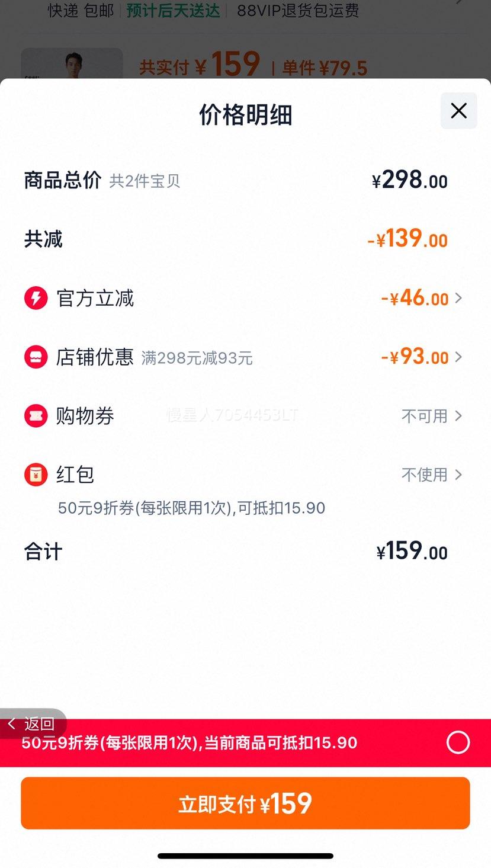
Task: Close the 价格明细 popup with X
Action: coord(458,111)
